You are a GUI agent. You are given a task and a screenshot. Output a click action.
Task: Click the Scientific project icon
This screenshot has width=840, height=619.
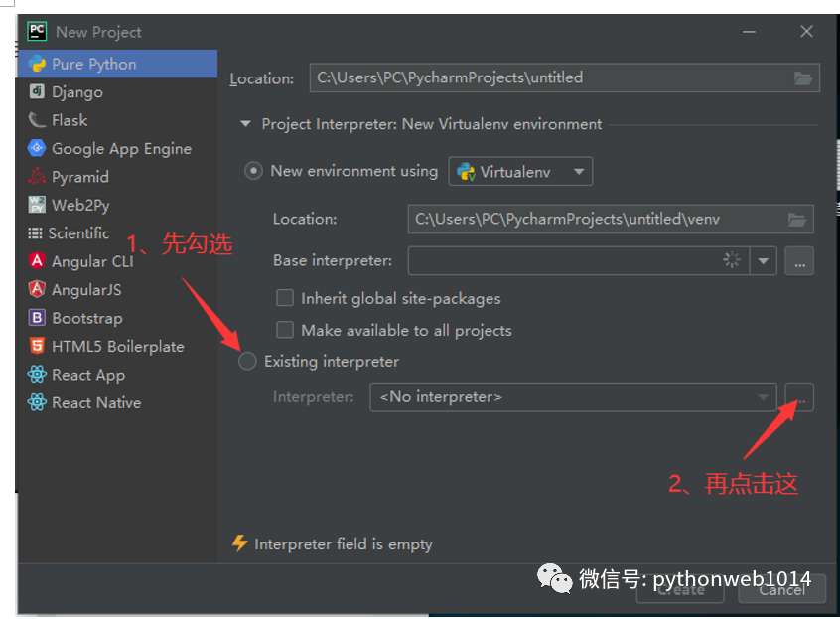coord(35,233)
